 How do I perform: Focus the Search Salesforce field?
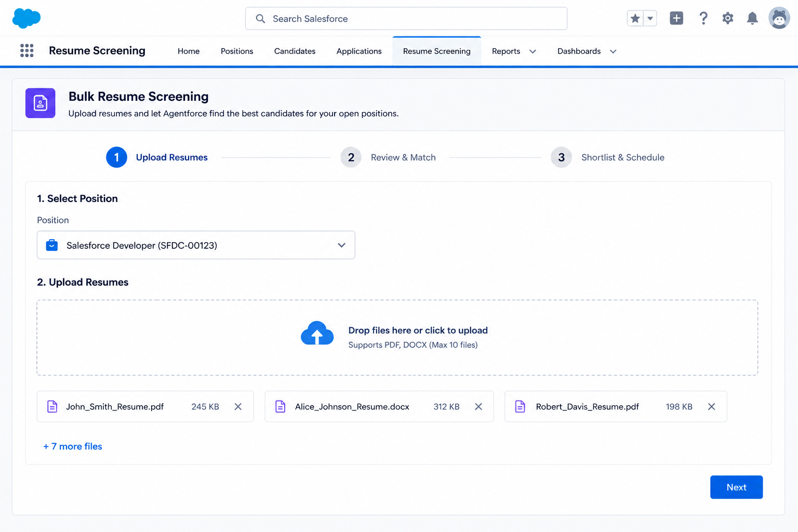pyautogui.click(x=406, y=19)
